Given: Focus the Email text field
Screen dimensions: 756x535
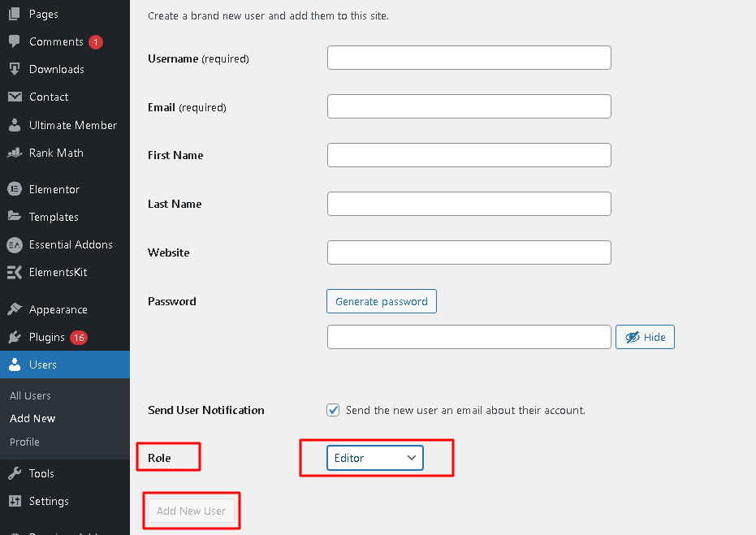Looking at the screenshot, I should click(x=469, y=106).
